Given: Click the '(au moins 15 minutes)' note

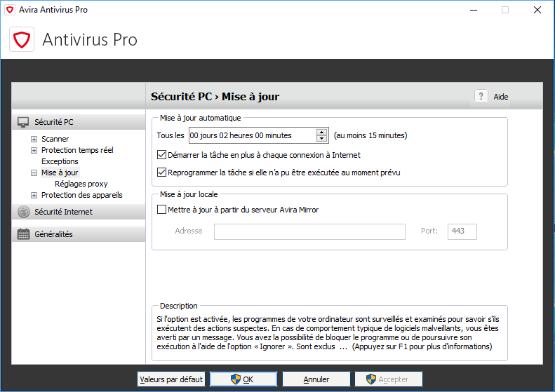Looking at the screenshot, I should click(x=370, y=135).
